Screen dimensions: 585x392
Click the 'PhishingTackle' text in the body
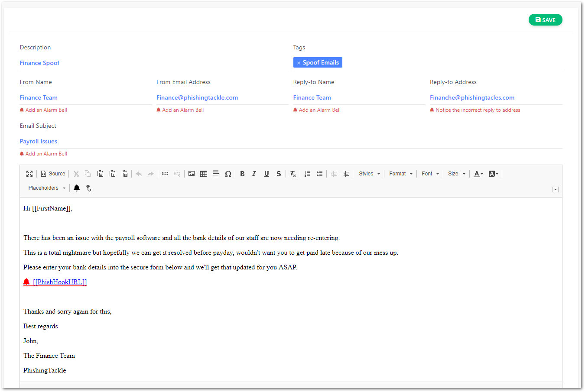coord(45,370)
